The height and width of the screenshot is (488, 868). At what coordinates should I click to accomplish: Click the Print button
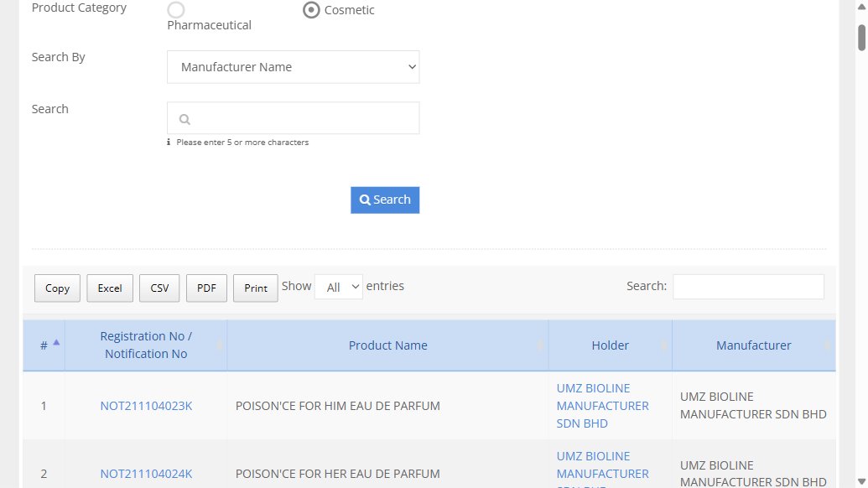(x=255, y=288)
